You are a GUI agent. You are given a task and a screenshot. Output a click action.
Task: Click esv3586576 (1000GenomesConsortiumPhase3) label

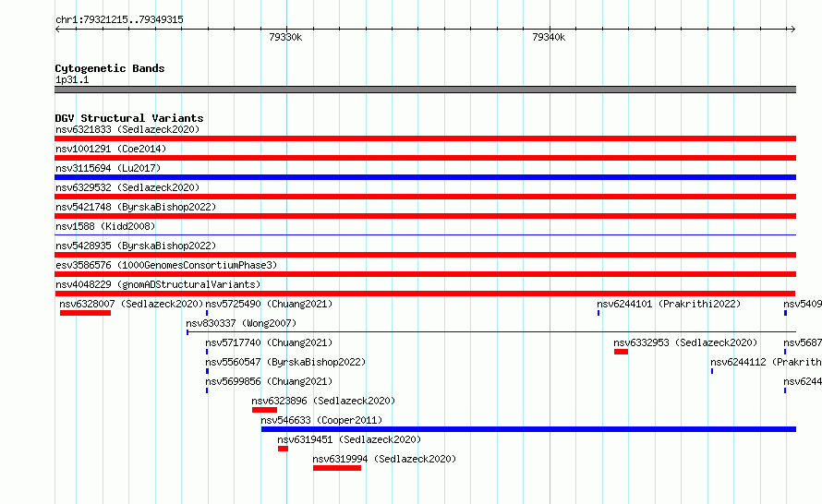[166, 265]
